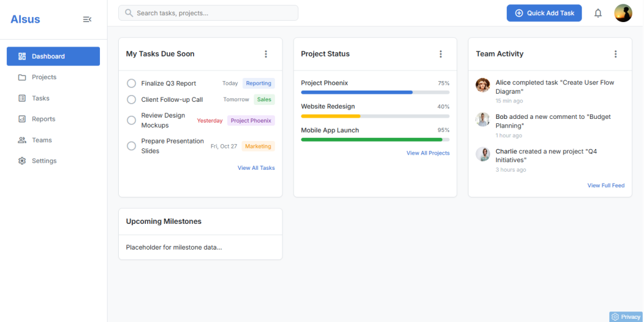Image resolution: width=644 pixels, height=322 pixels.
Task: Open My Tasks Due Soon options menu
Action: (266, 54)
